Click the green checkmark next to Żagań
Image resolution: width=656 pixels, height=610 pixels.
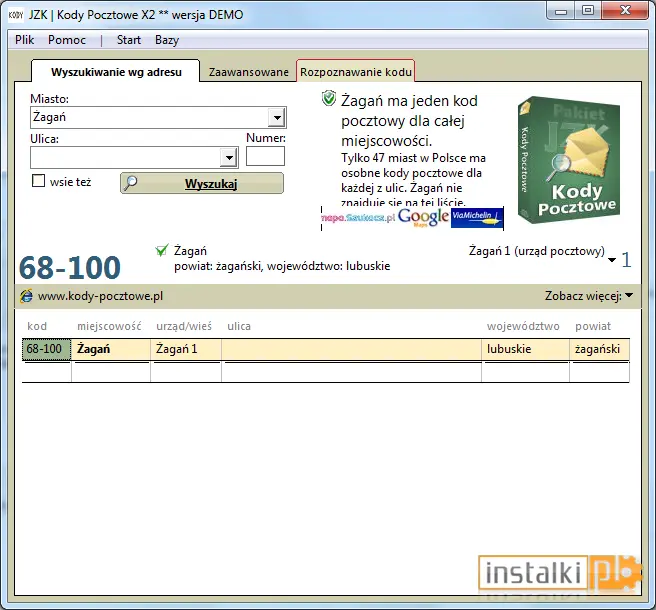click(162, 251)
